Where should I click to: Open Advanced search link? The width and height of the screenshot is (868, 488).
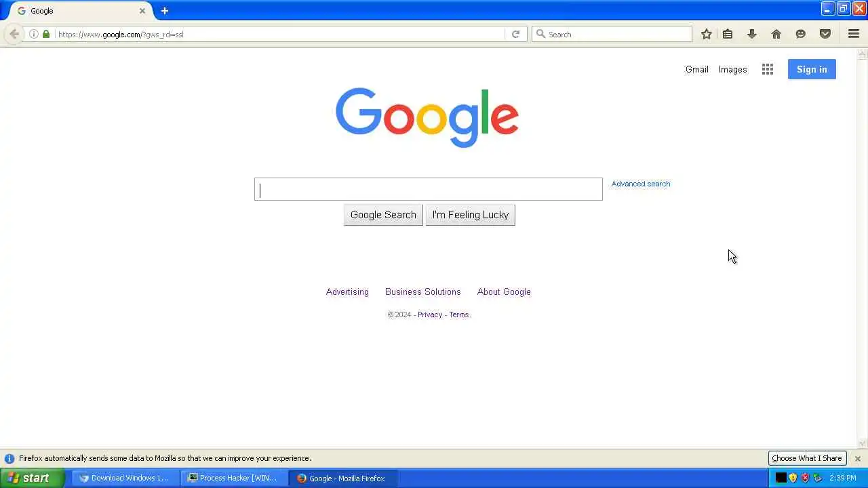tap(641, 184)
